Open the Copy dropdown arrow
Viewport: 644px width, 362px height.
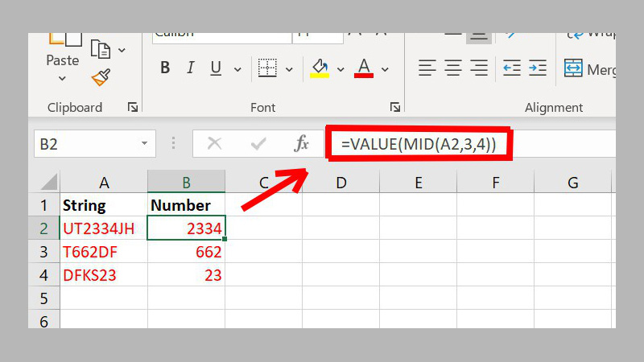(x=122, y=50)
